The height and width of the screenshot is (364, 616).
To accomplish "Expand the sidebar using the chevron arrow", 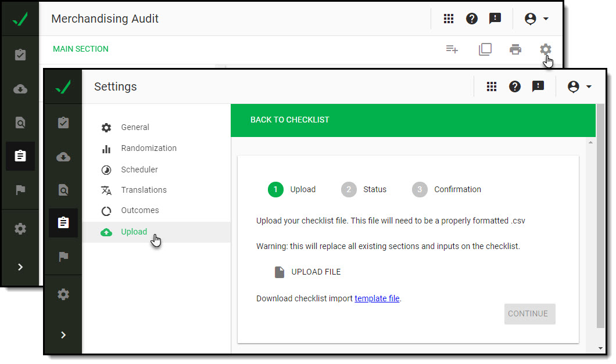I will 63,334.
